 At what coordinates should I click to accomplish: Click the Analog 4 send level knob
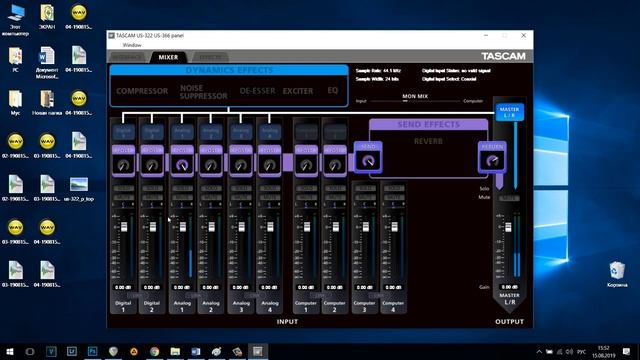(269, 165)
